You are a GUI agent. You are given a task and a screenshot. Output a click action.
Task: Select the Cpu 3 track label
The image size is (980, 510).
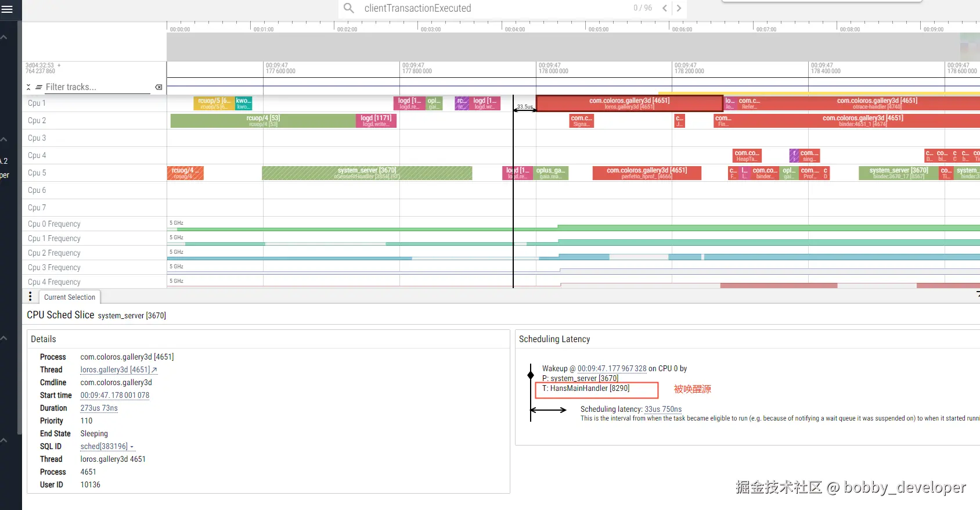tap(37, 138)
